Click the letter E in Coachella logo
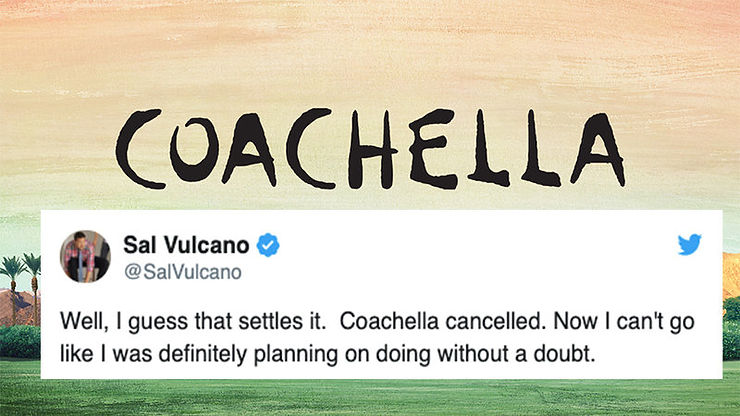 point(432,149)
